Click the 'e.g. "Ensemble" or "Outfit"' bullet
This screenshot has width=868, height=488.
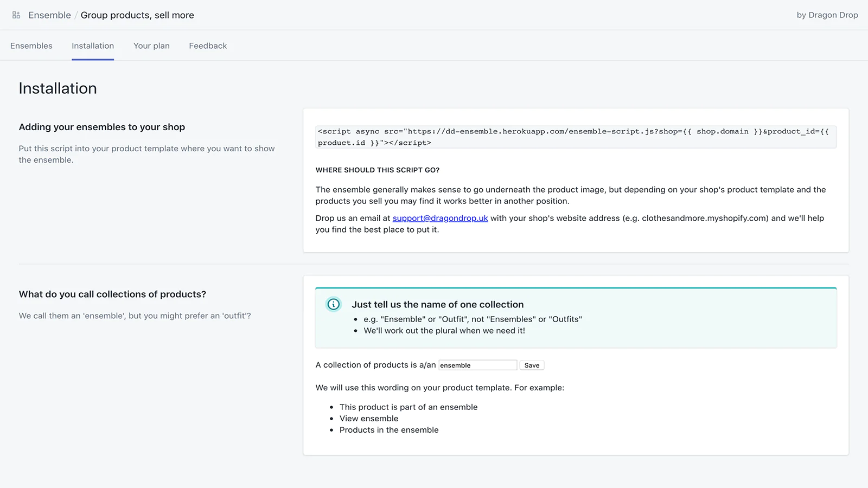coord(473,319)
